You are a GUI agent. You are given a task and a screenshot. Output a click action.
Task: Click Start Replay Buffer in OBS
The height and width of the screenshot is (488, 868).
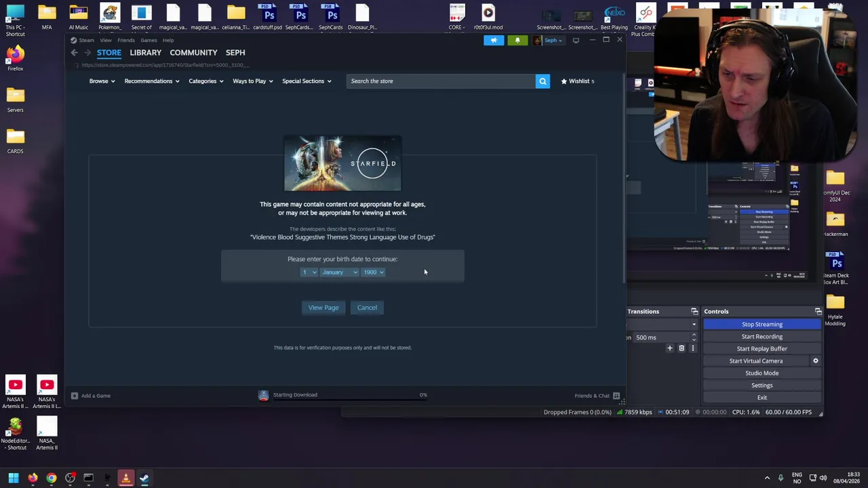[762, 349]
